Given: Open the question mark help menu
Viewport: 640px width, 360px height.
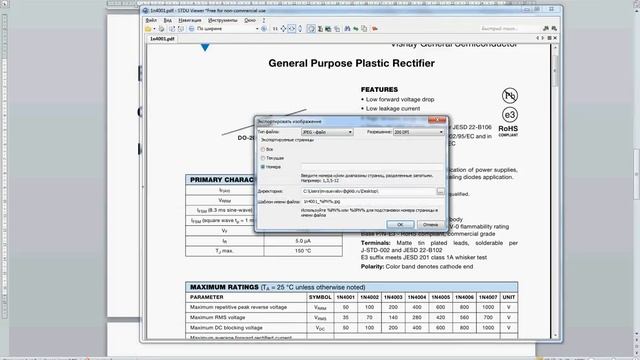Looking at the screenshot, I should pos(264,20).
